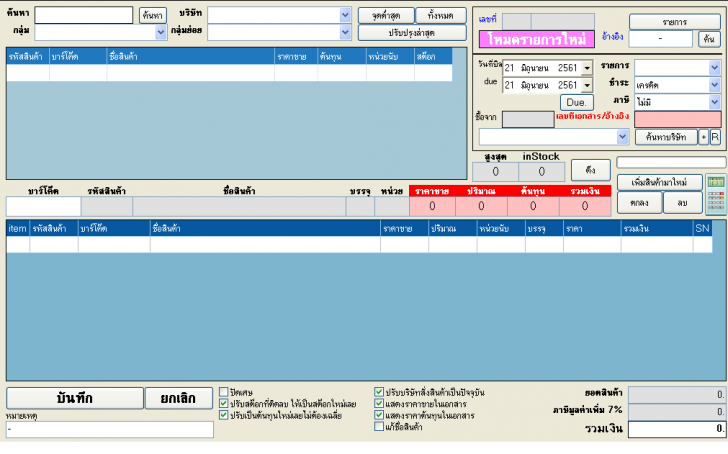
Task: Expand the ชำระ dropdown showing เครดิต
Action: (x=715, y=85)
